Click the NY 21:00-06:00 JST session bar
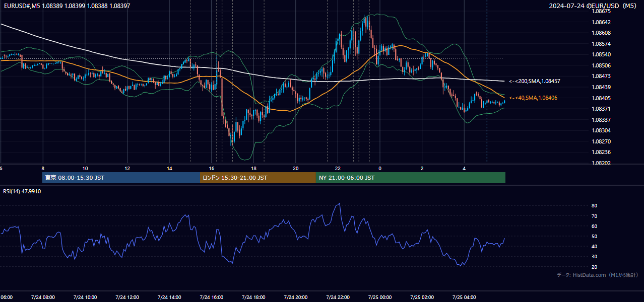This screenshot has height=302, width=644. [411, 178]
